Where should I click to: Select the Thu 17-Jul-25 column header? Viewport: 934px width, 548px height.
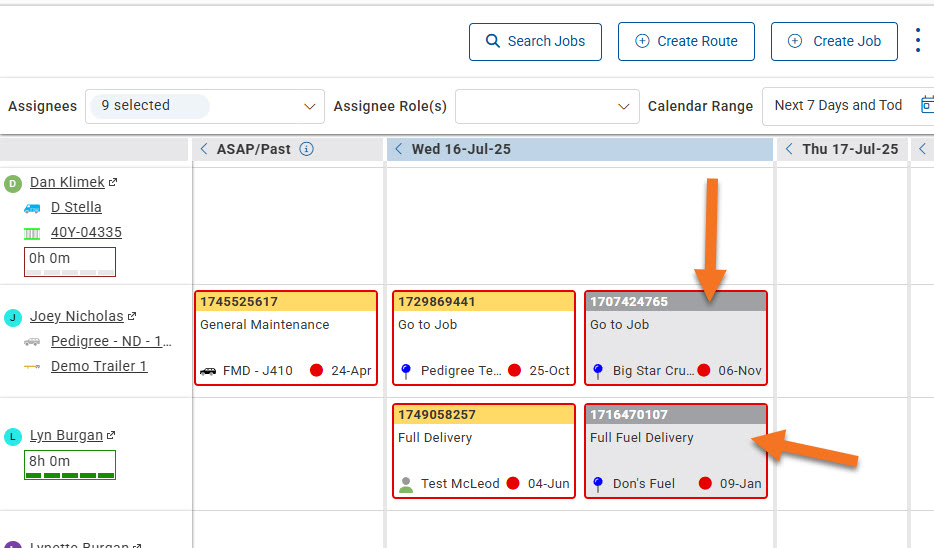pyautogui.click(x=842, y=149)
